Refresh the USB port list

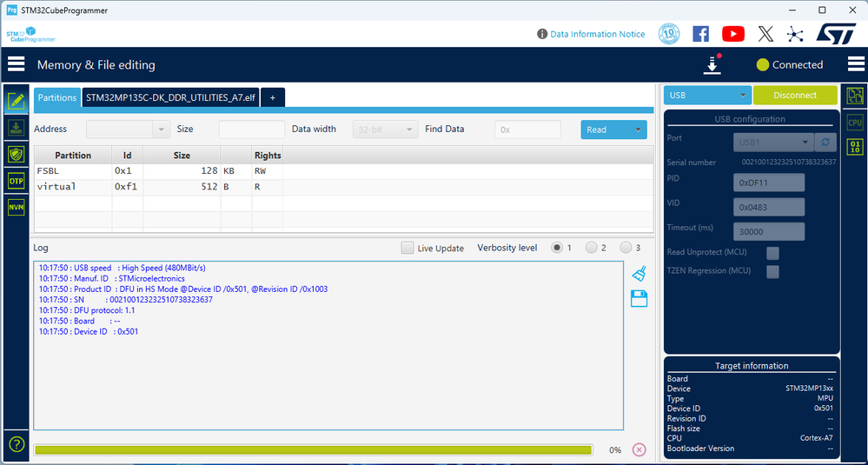click(825, 143)
